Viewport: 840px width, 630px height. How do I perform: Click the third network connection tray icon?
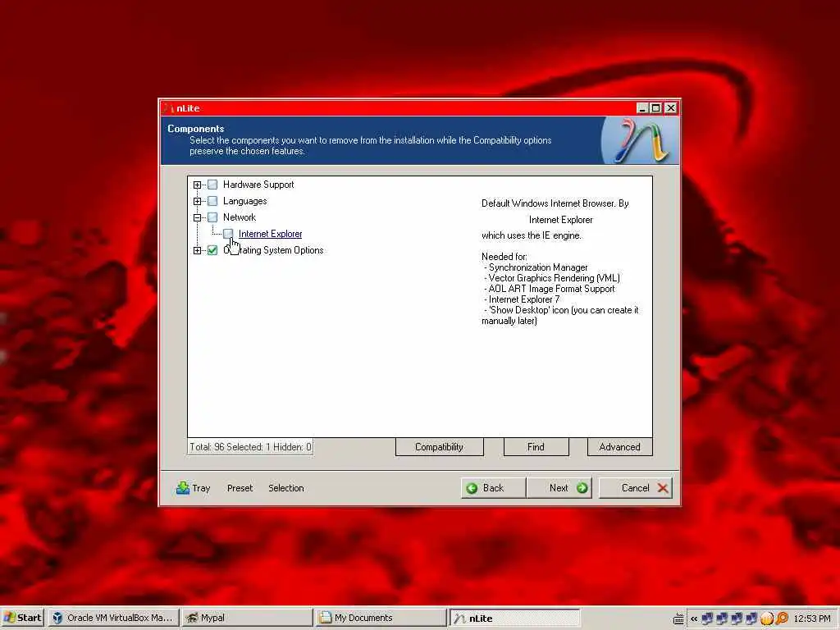737,619
